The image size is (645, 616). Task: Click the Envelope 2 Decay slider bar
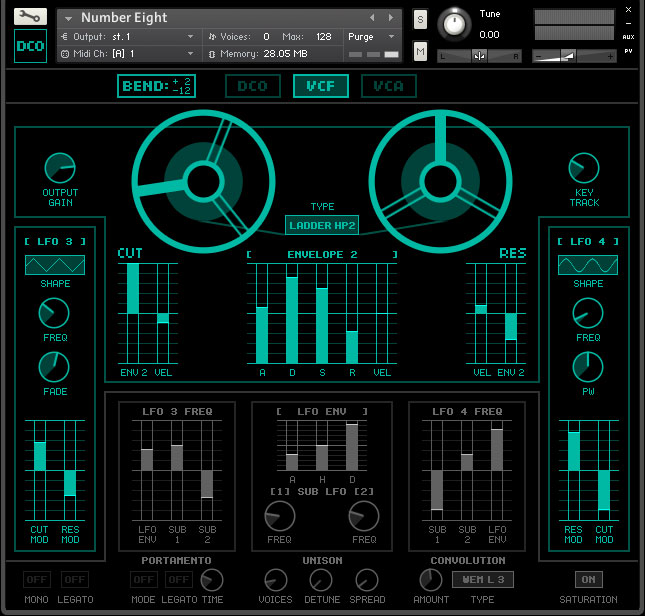pyautogui.click(x=292, y=320)
